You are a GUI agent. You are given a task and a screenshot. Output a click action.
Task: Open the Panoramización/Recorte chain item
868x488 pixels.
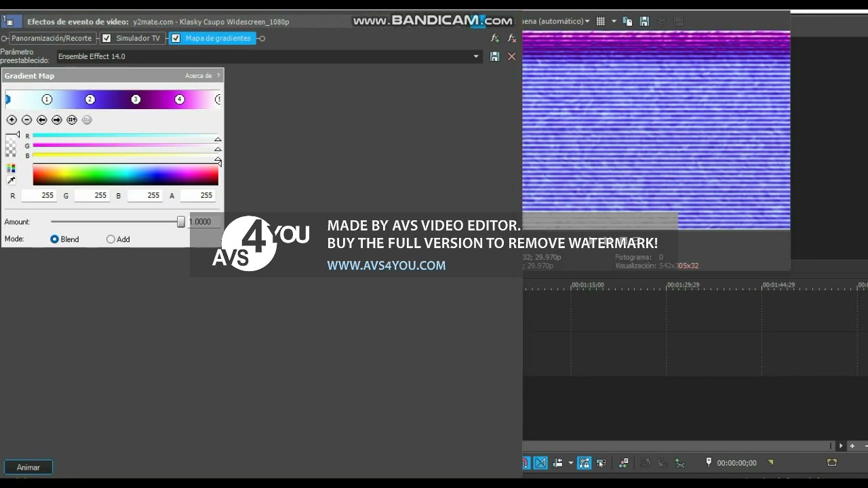click(52, 39)
